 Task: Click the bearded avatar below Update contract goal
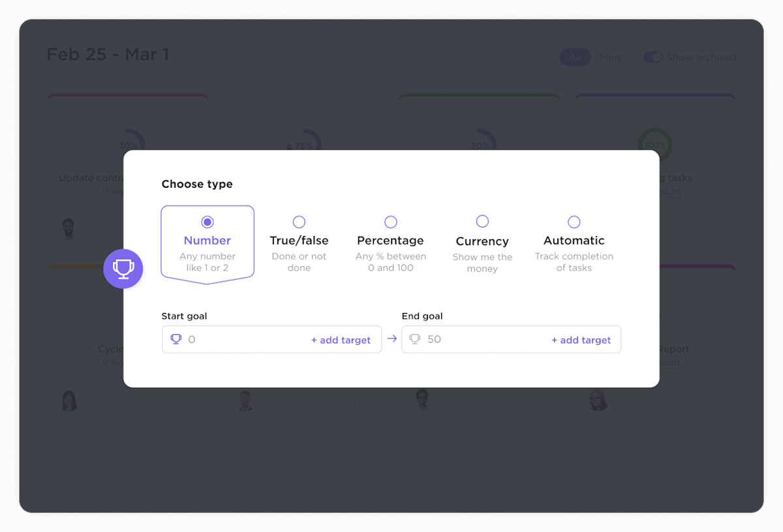[69, 229]
